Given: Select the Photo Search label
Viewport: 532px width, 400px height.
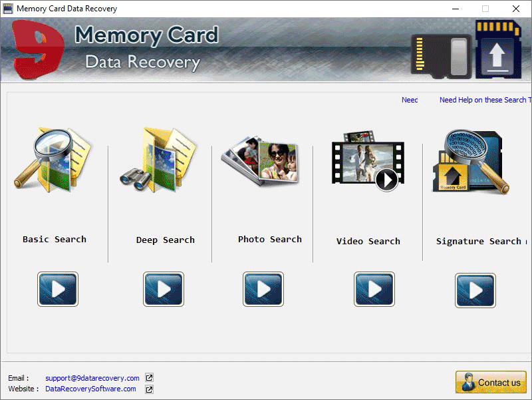Looking at the screenshot, I should [270, 240].
